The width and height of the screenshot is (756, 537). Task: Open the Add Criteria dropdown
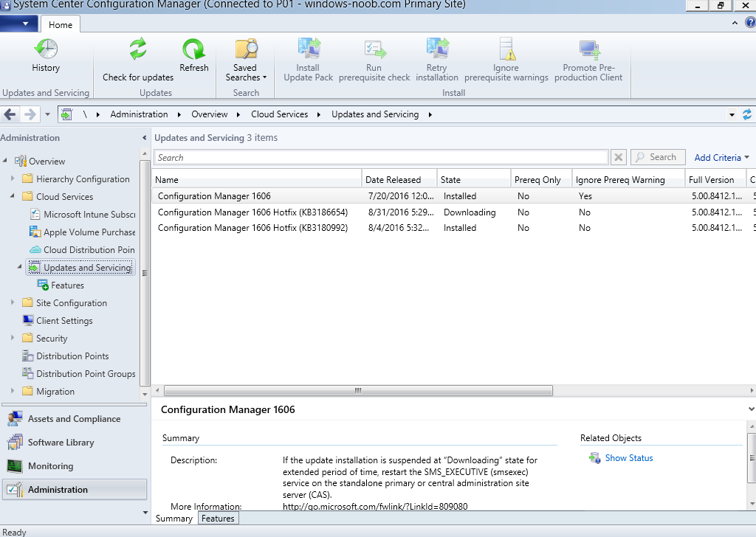722,158
